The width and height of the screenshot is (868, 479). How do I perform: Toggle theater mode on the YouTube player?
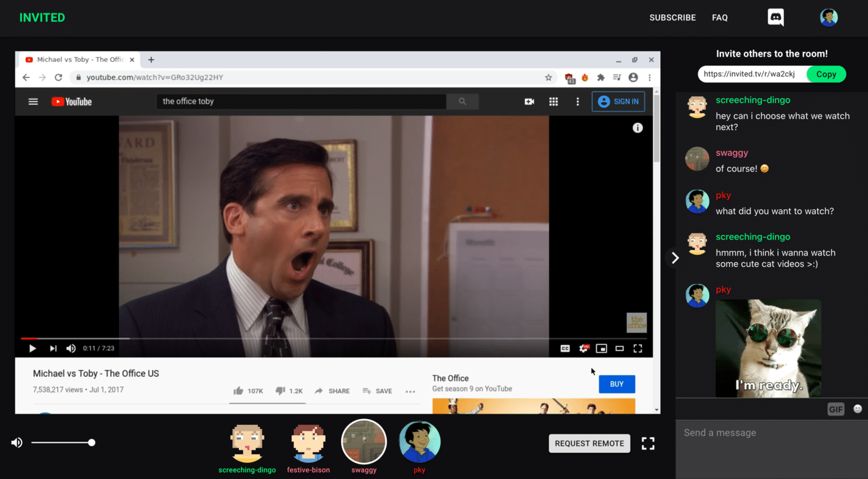coord(620,348)
